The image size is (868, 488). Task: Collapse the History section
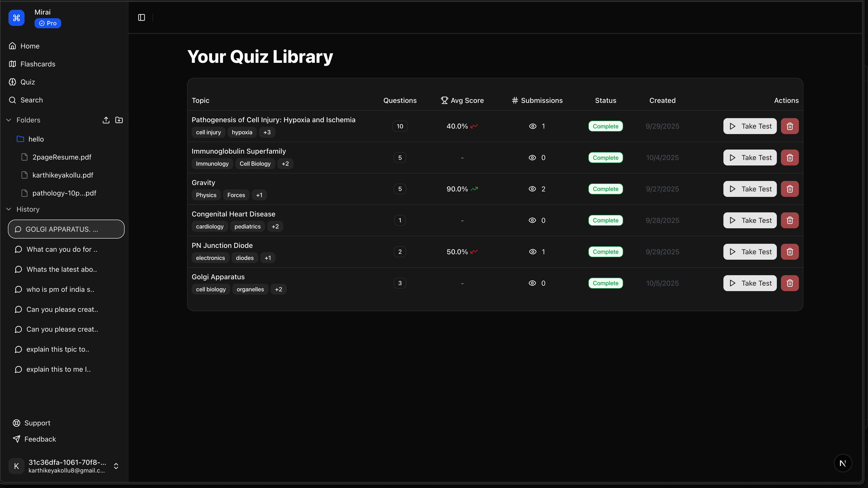coord(8,209)
